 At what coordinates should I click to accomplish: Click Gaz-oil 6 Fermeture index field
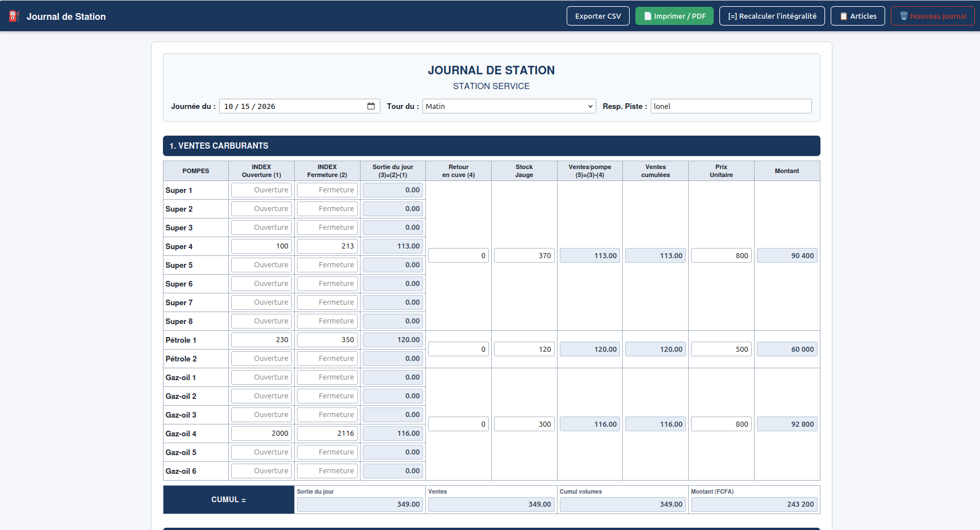pyautogui.click(x=327, y=471)
